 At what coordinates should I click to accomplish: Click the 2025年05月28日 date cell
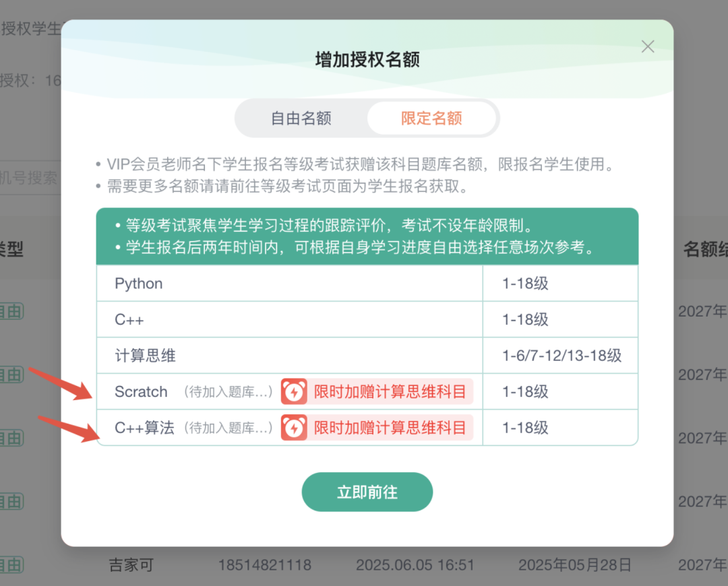pos(575,564)
